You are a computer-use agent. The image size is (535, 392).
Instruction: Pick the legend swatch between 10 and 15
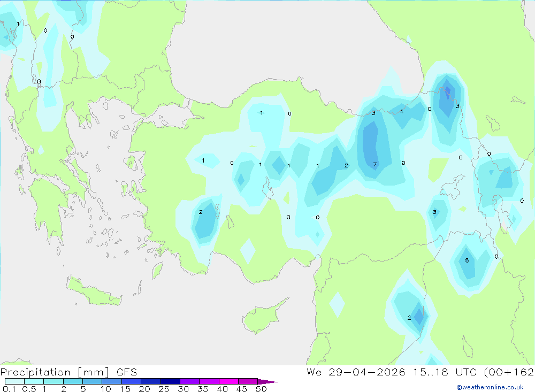[112, 381]
